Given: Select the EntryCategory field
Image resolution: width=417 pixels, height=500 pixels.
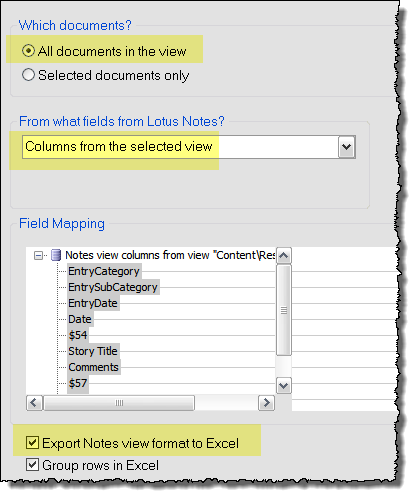Looking at the screenshot, I should 104,271.
